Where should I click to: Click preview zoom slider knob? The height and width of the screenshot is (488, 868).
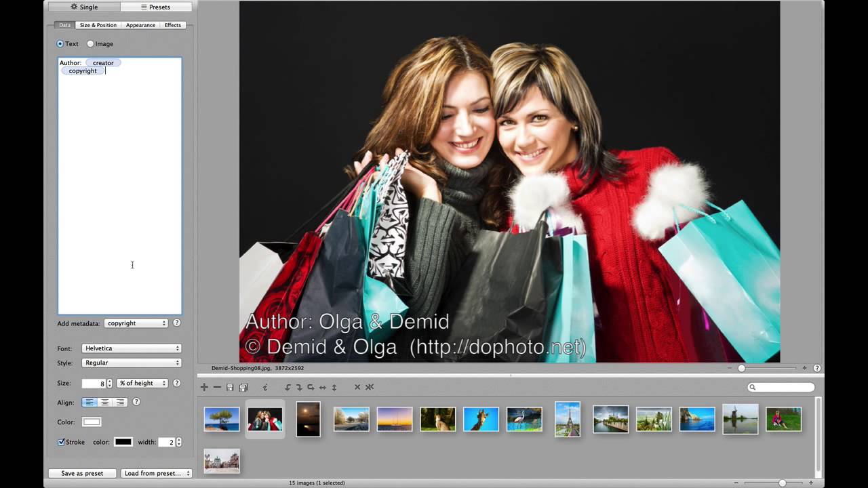[x=741, y=368]
